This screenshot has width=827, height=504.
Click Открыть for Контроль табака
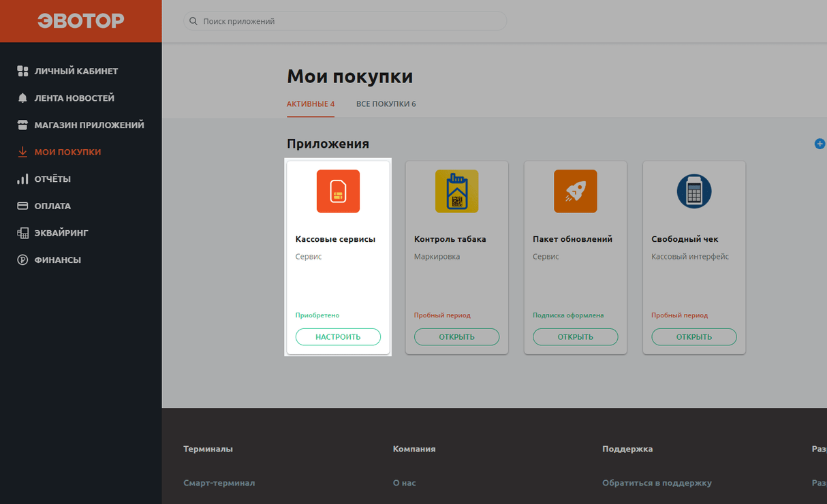click(x=456, y=336)
